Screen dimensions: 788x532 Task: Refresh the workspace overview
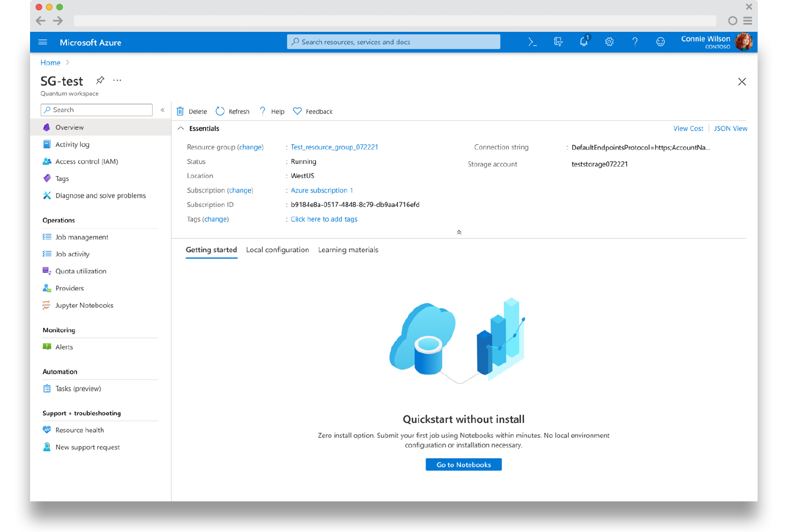point(233,111)
